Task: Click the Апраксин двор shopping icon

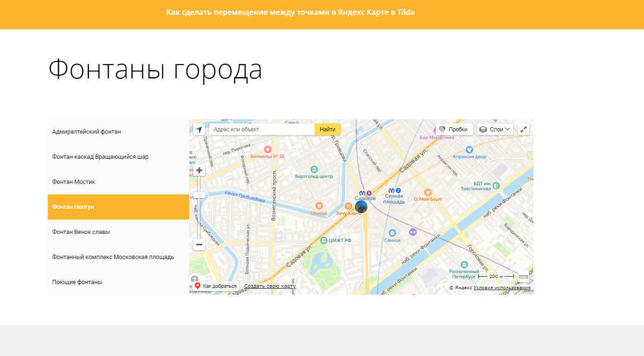Action: (469, 149)
